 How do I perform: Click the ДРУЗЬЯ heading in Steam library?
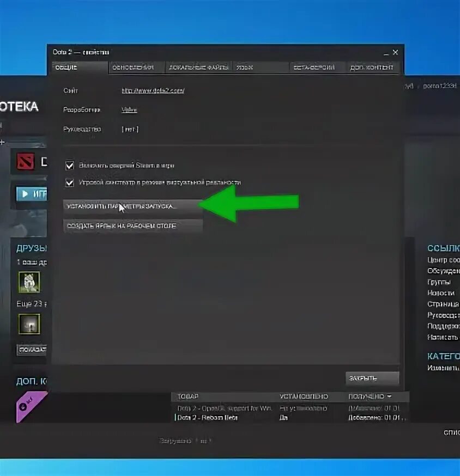tap(32, 248)
